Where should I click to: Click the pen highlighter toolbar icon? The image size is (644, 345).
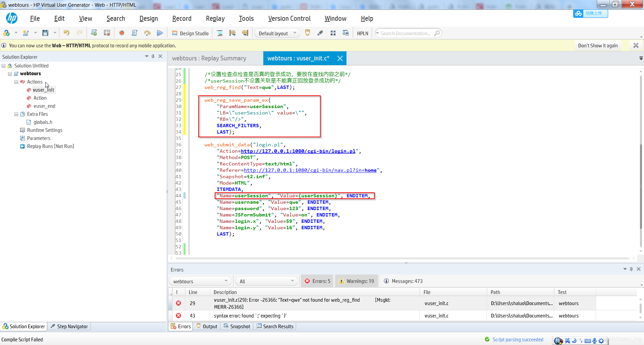[320, 33]
